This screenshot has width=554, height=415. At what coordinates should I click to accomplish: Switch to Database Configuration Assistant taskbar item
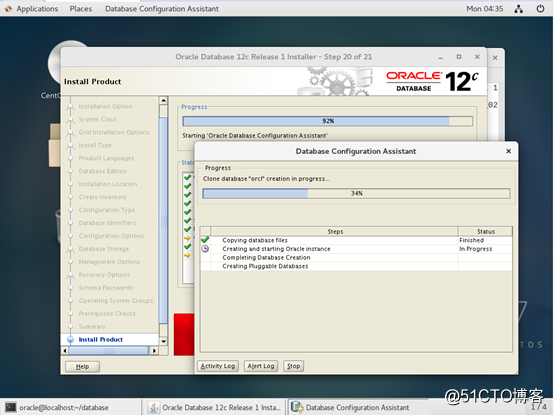click(357, 407)
